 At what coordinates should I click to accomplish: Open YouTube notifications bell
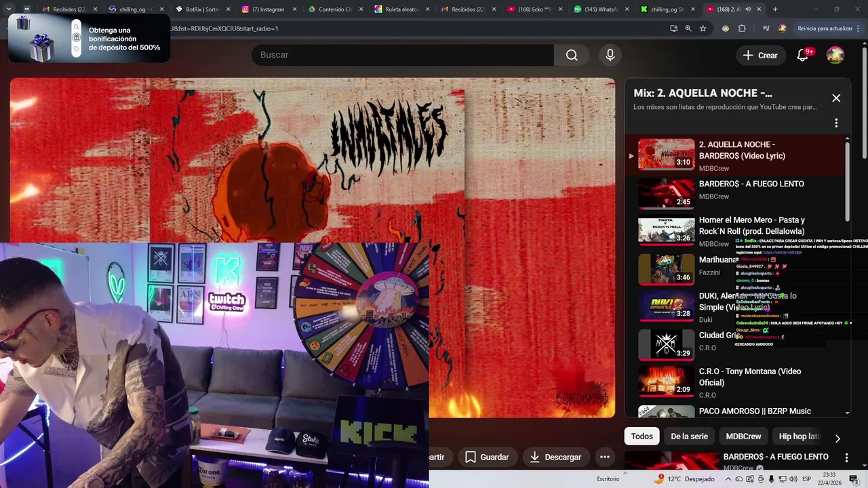[x=803, y=55]
